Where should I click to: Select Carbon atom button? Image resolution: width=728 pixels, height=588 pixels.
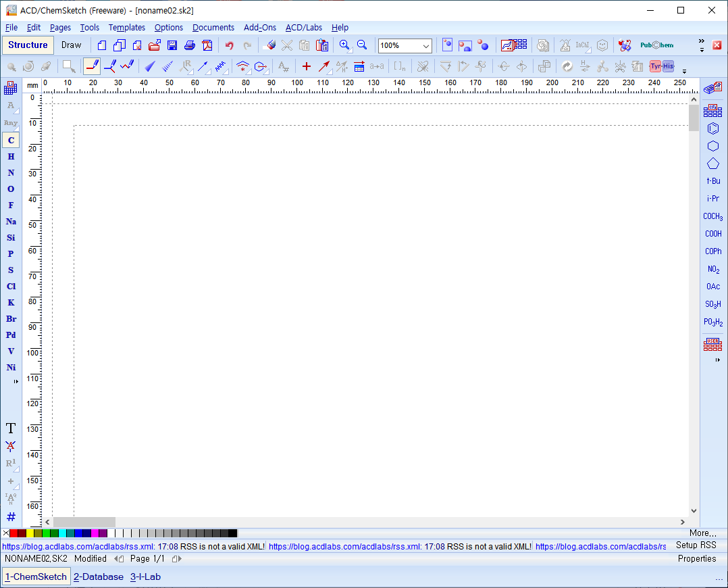(11, 141)
